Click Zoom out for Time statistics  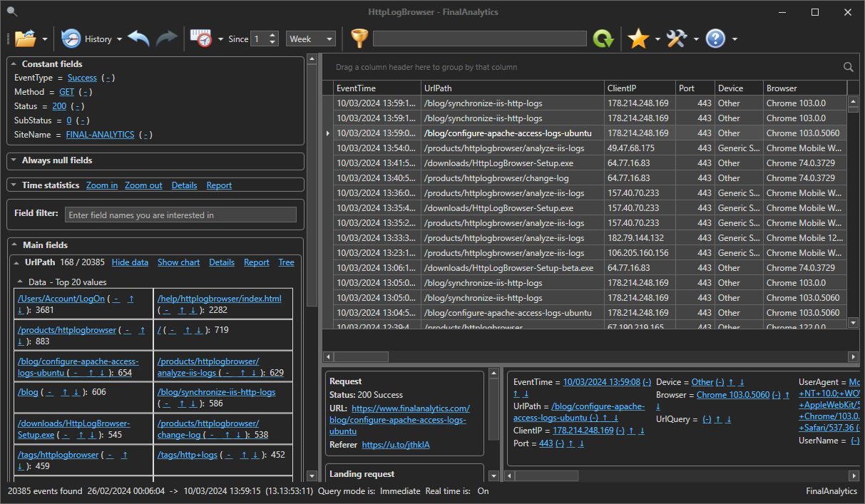click(143, 185)
